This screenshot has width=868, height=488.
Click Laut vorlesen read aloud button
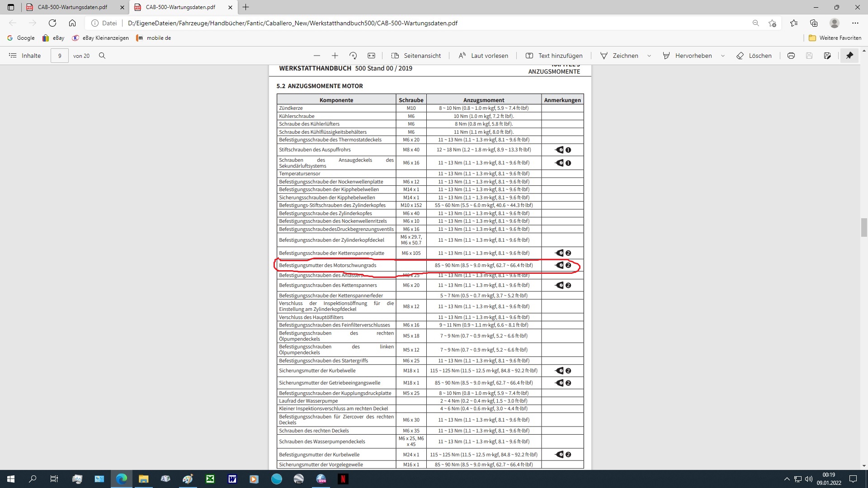click(x=483, y=56)
